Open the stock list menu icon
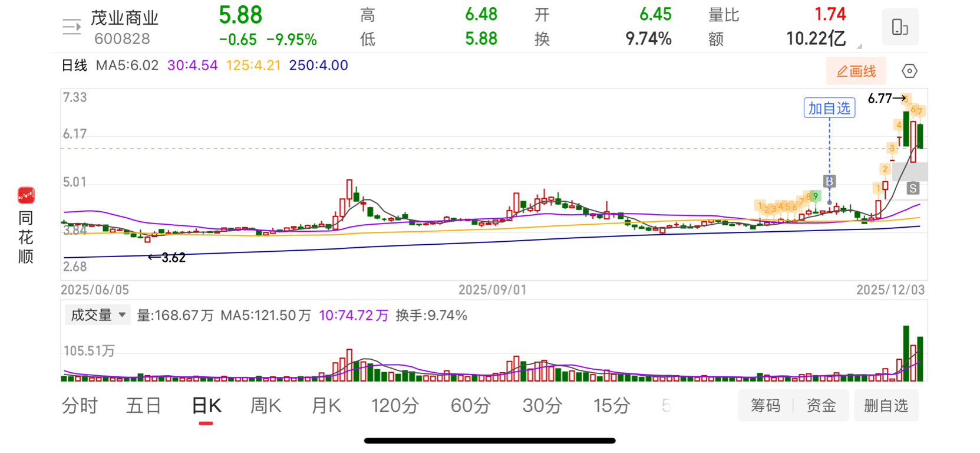The width and height of the screenshot is (980, 453). click(71, 27)
